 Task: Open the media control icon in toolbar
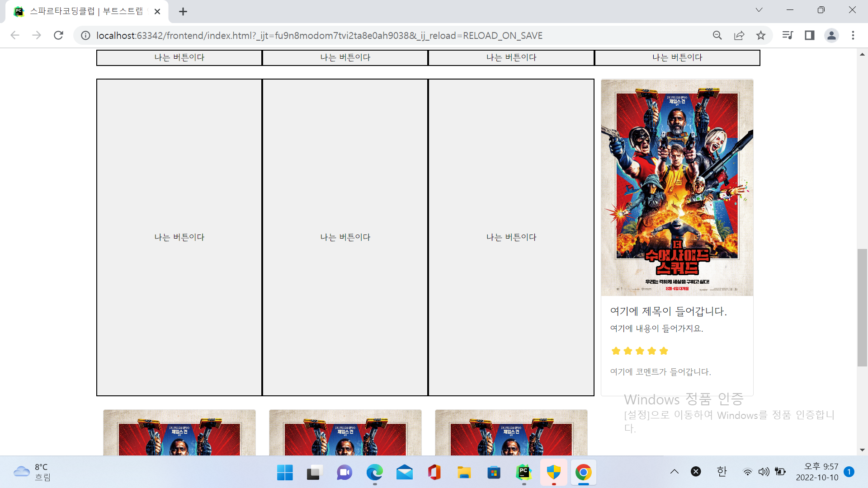point(788,35)
